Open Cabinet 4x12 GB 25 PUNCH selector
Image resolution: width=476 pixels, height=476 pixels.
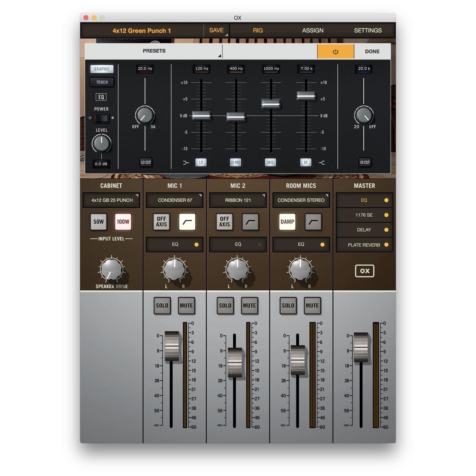(112, 200)
